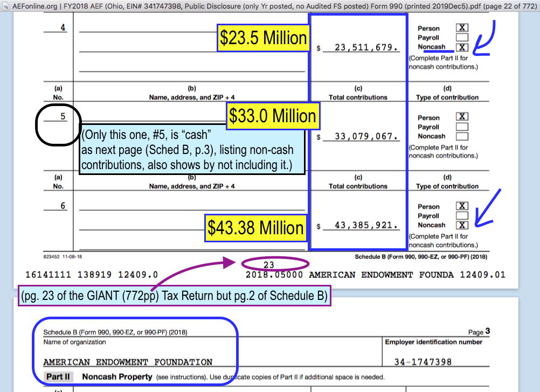Viewport: 540px width, 392px height.
Task: Select the yellow $43.38 Million label
Action: pyautogui.click(x=255, y=228)
